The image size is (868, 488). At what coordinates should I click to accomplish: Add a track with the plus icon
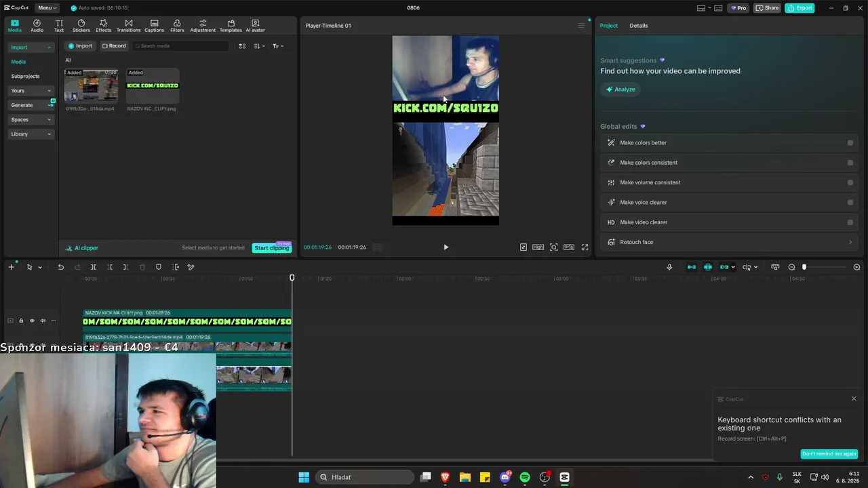pyautogui.click(x=11, y=267)
